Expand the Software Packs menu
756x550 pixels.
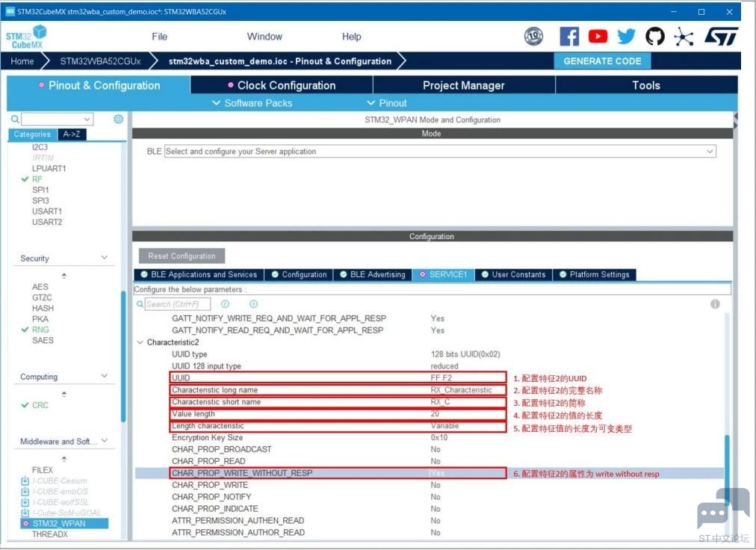[252, 103]
